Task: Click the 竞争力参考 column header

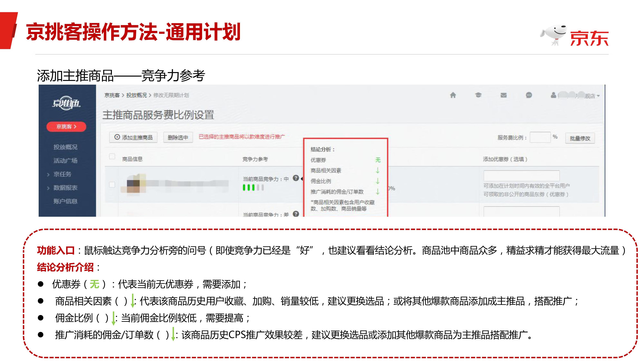Action: tap(255, 159)
